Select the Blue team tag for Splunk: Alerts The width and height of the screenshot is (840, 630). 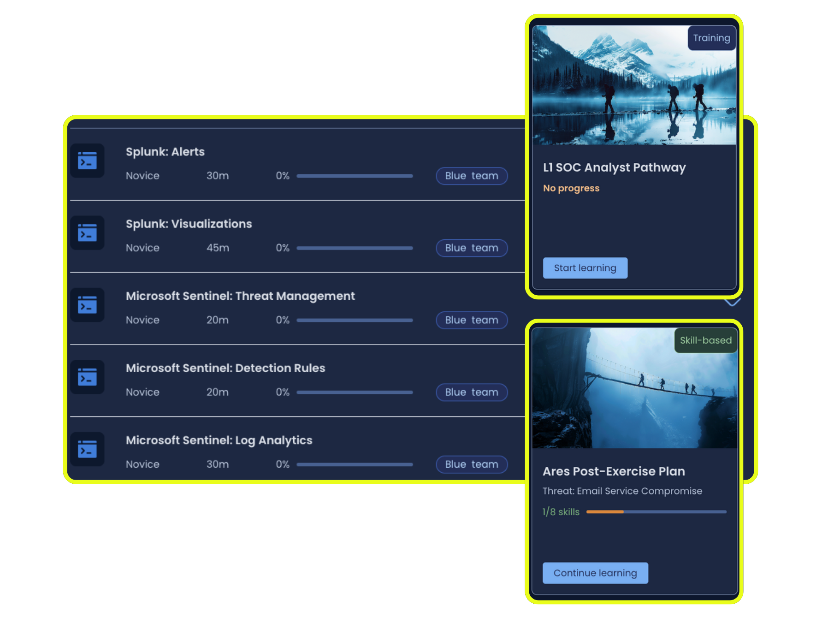[x=471, y=176]
